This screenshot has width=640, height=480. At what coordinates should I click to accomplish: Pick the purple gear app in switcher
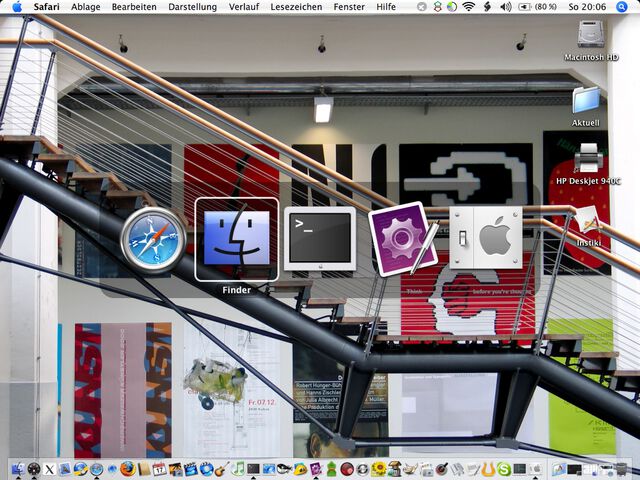pos(402,239)
